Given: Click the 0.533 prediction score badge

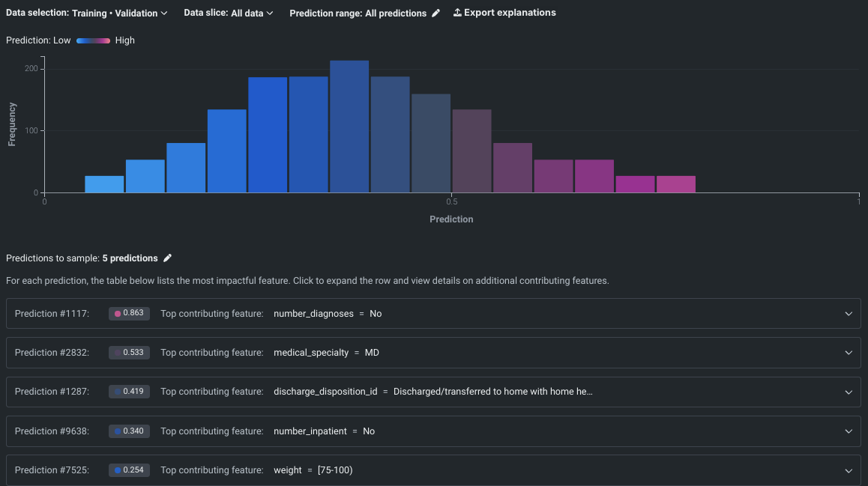Looking at the screenshot, I should click(129, 353).
